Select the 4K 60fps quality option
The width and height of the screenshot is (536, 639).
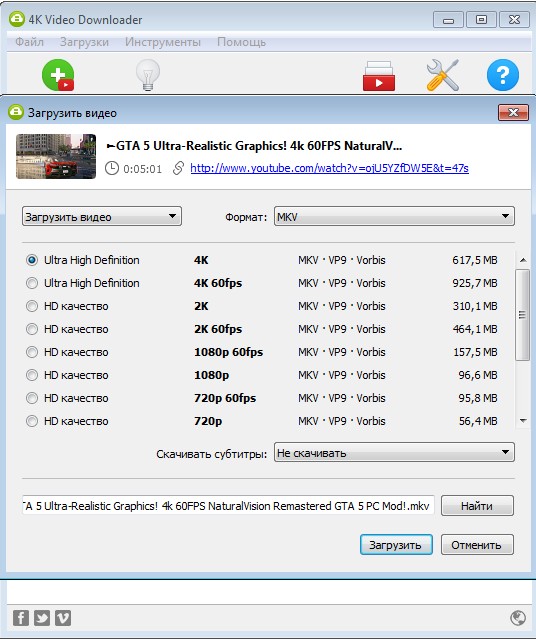coord(32,283)
